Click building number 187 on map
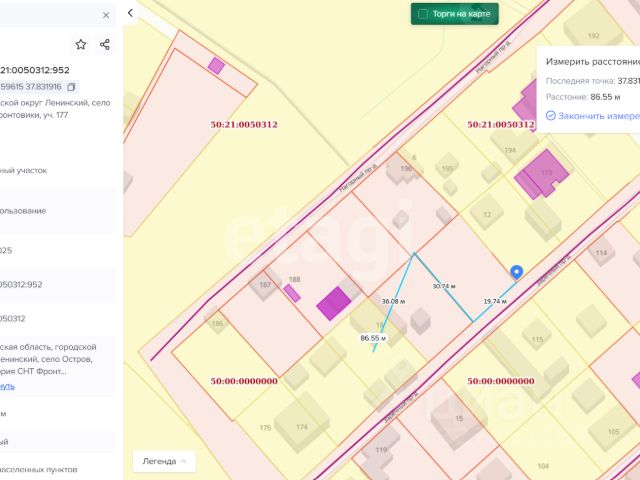640x480 pixels. point(265,284)
